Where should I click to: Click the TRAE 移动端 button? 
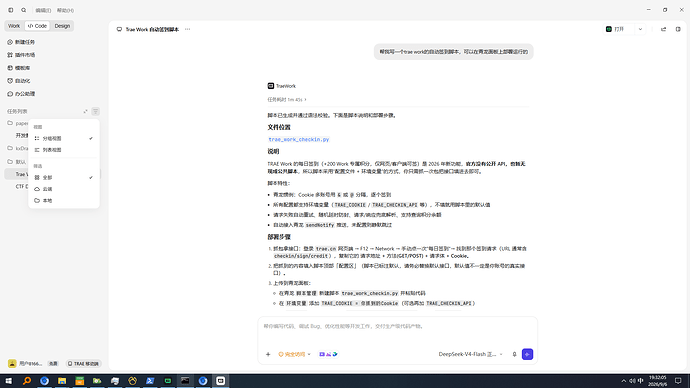click(83, 364)
